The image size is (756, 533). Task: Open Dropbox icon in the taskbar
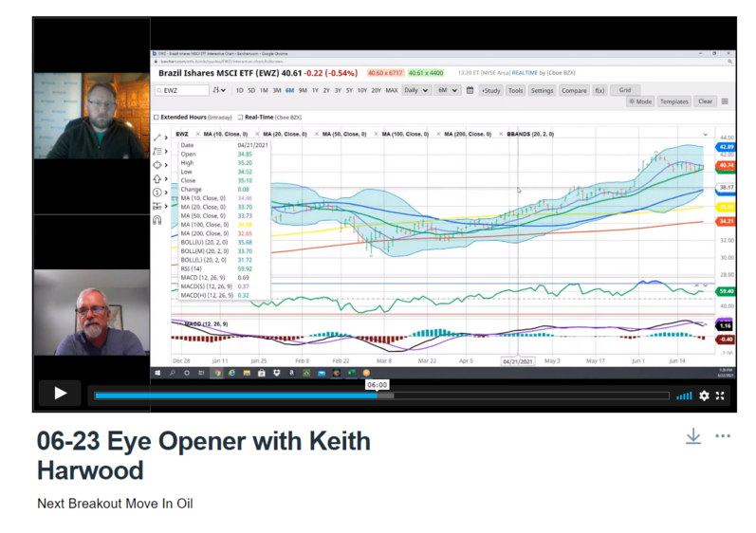(x=277, y=373)
